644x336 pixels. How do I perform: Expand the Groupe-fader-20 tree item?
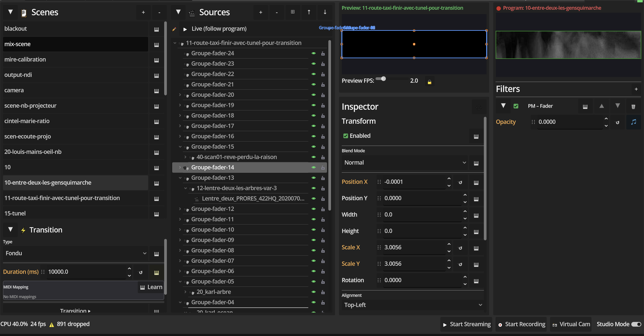click(180, 95)
